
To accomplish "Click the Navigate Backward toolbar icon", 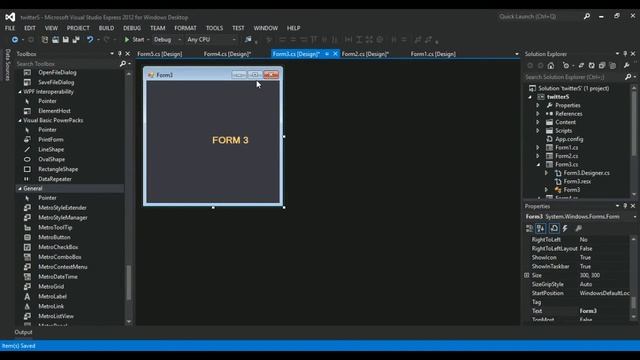I will tap(15, 40).
